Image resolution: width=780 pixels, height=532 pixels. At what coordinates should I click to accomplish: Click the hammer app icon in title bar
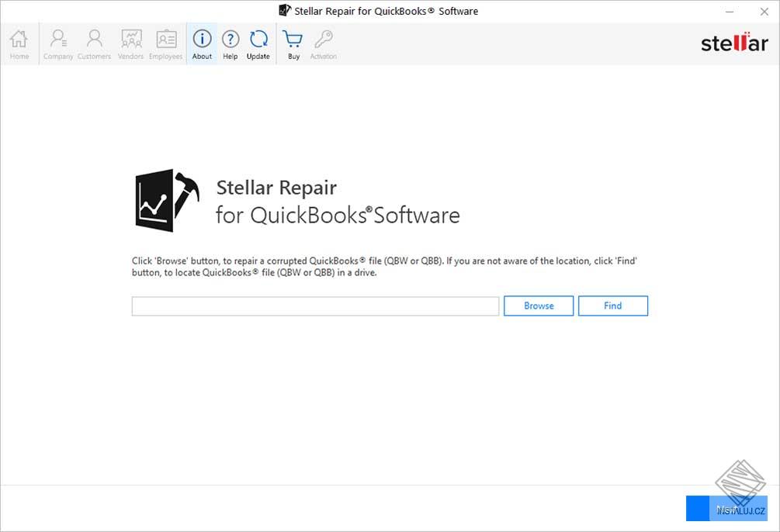(284, 11)
